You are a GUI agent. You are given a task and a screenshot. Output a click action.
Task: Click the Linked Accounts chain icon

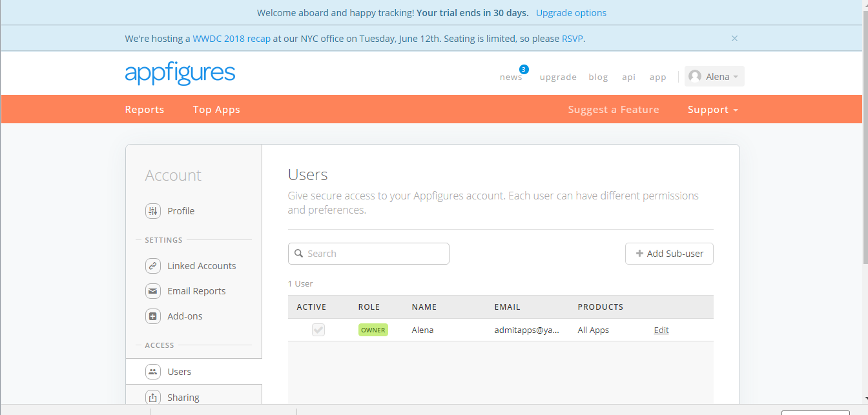(x=153, y=265)
